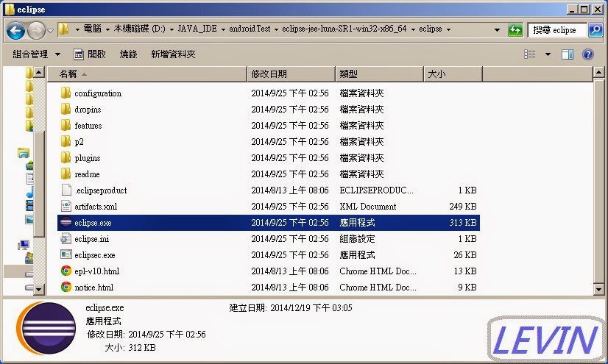Select the dropins folder icon
The image size is (608, 364).
coord(66,109)
